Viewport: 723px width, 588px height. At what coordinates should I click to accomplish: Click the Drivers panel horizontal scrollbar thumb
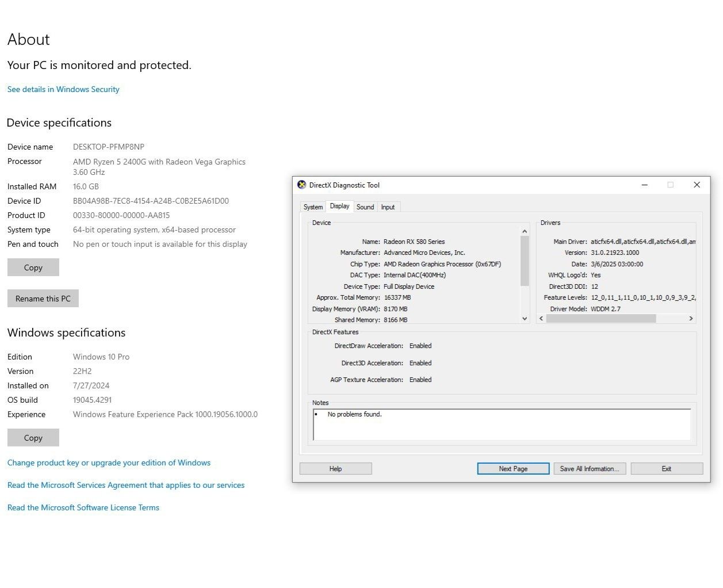[x=601, y=318]
